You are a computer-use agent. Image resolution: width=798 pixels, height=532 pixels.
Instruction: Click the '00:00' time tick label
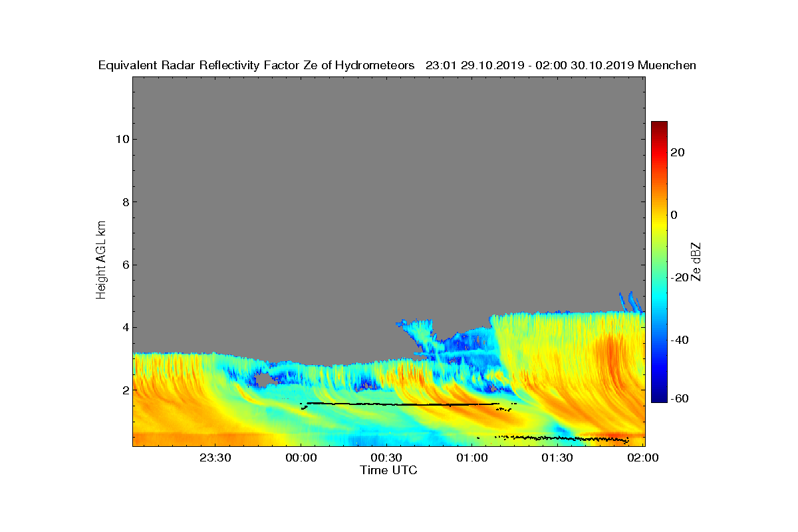pos(301,458)
